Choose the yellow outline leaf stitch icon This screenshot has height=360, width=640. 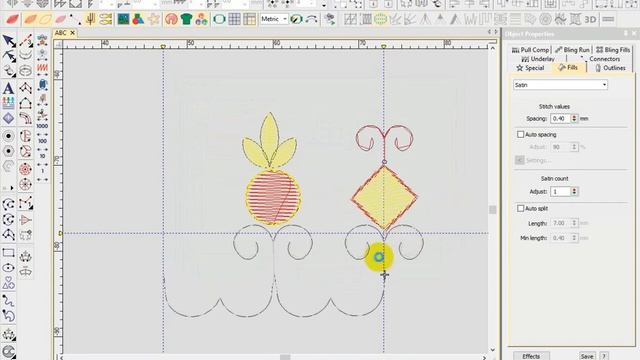(45, 19)
